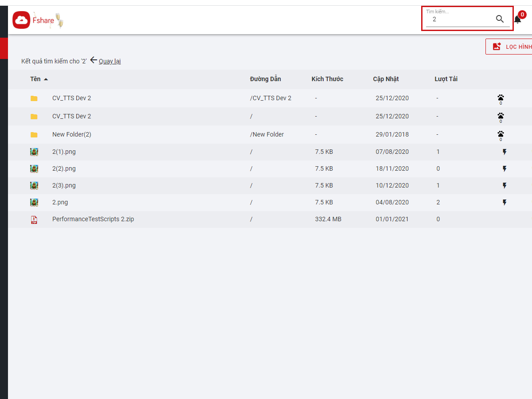Click the PerformanceTestScripts 2.zip file icon

tap(34, 219)
